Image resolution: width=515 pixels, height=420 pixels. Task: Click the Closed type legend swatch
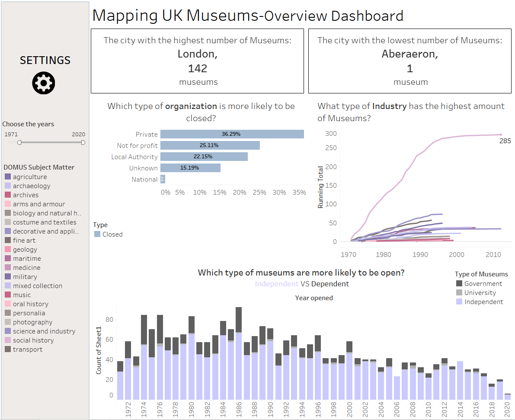[x=97, y=234]
